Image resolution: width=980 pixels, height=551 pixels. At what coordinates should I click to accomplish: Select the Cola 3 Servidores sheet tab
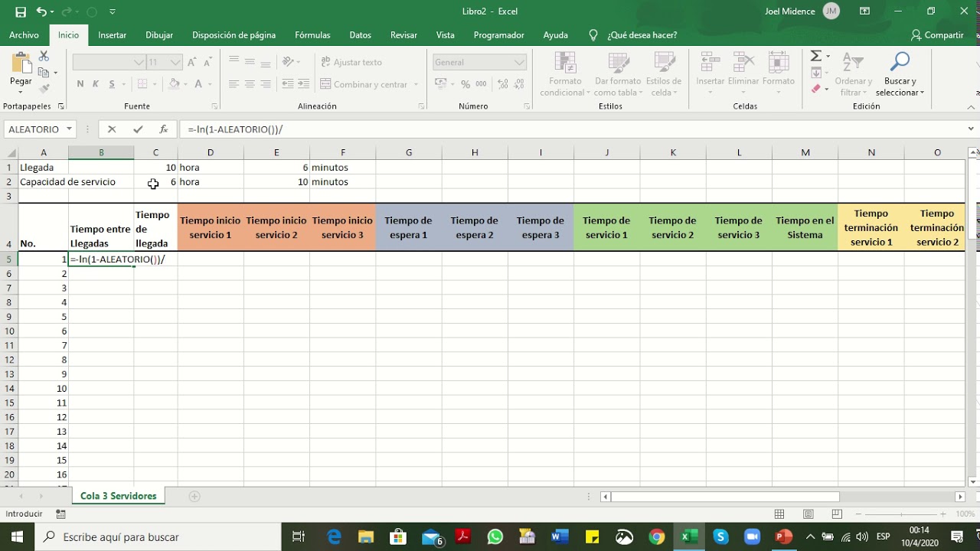coord(119,496)
